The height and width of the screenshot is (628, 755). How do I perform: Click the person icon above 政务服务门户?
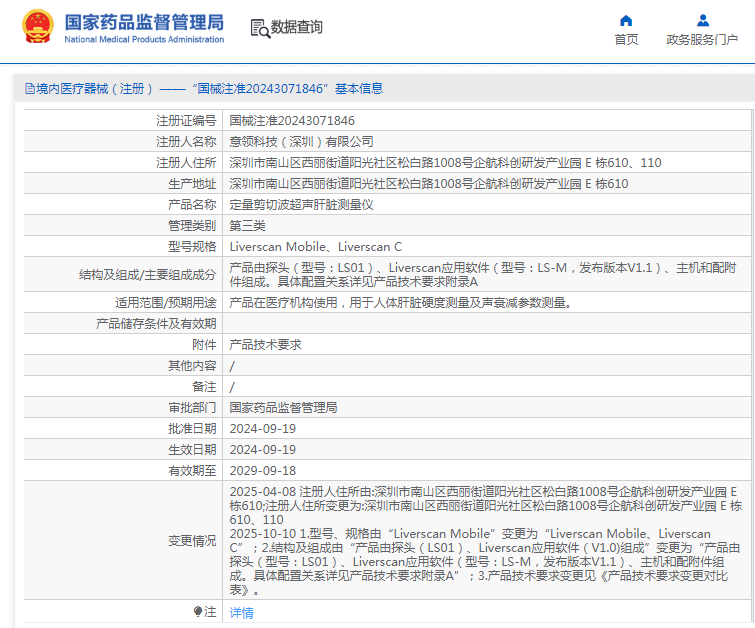coord(702,20)
